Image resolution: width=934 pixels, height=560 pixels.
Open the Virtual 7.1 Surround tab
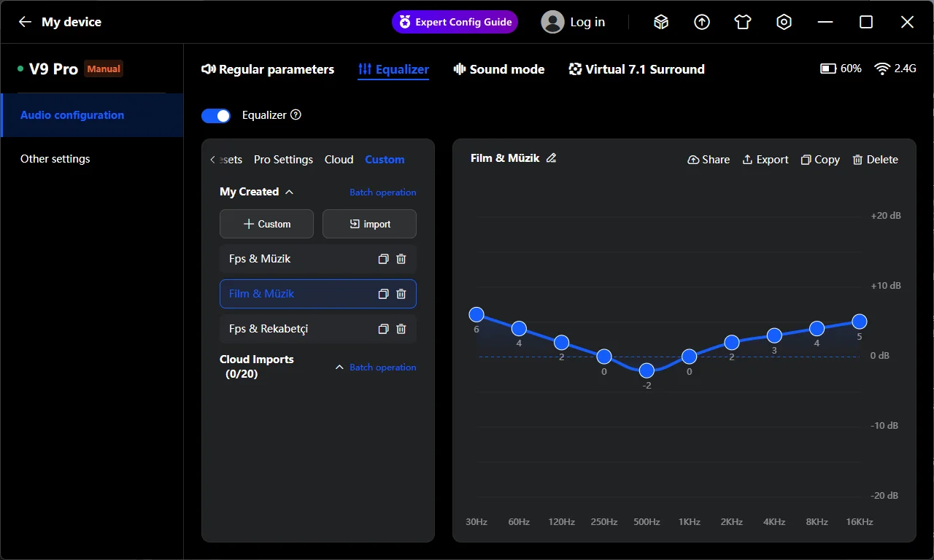(x=636, y=69)
